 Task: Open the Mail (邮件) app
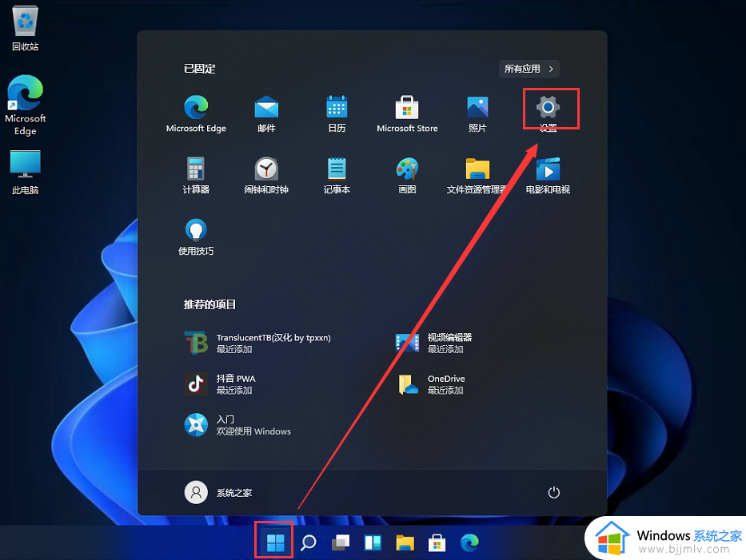(x=266, y=113)
